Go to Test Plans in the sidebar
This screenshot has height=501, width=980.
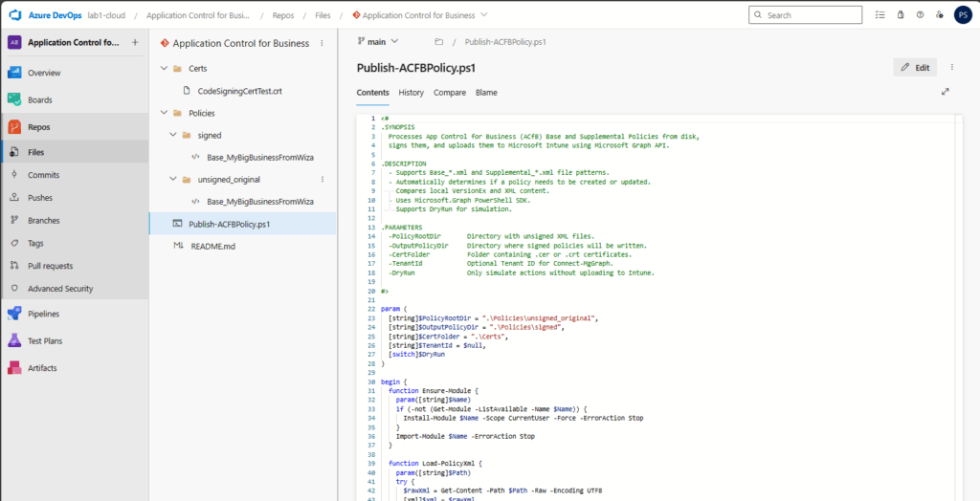click(45, 340)
